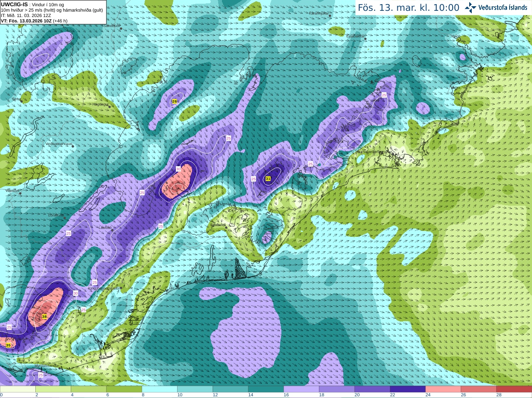This screenshot has width=532, height=398.
Task: Click the 'VT: Fös. 13.03.2026 10Z' valid time line
Action: 34,21
